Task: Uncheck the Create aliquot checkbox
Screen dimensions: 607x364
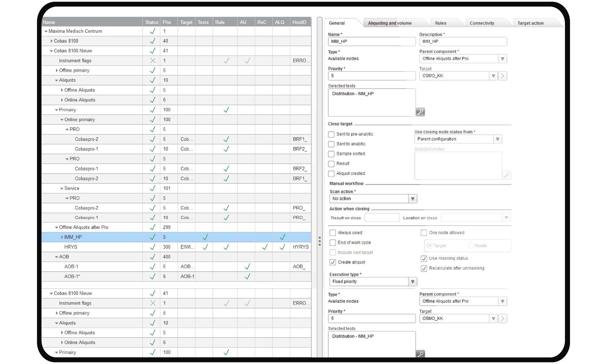Action: (333, 262)
